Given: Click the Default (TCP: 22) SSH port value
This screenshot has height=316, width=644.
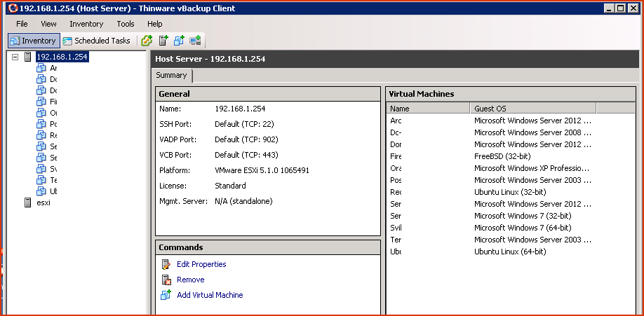Looking at the screenshot, I should (244, 124).
